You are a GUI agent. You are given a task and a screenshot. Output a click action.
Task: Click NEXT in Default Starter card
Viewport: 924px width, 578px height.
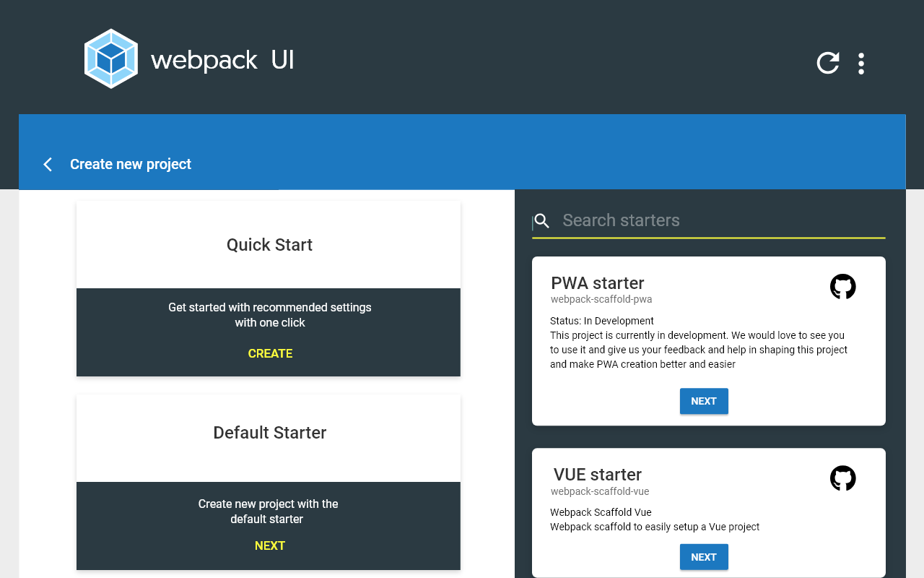point(270,545)
